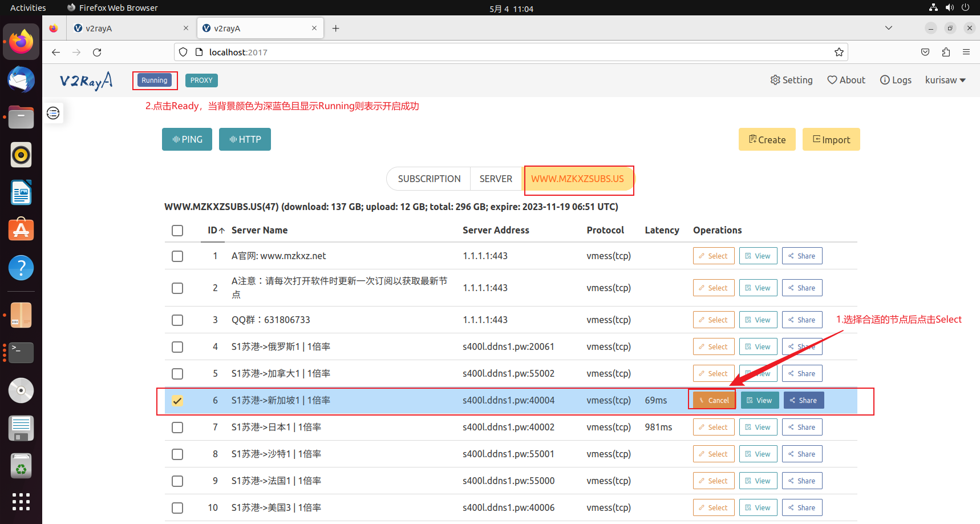Open the archive manager icon in dock
The height and width of the screenshot is (524, 980).
tap(21, 315)
